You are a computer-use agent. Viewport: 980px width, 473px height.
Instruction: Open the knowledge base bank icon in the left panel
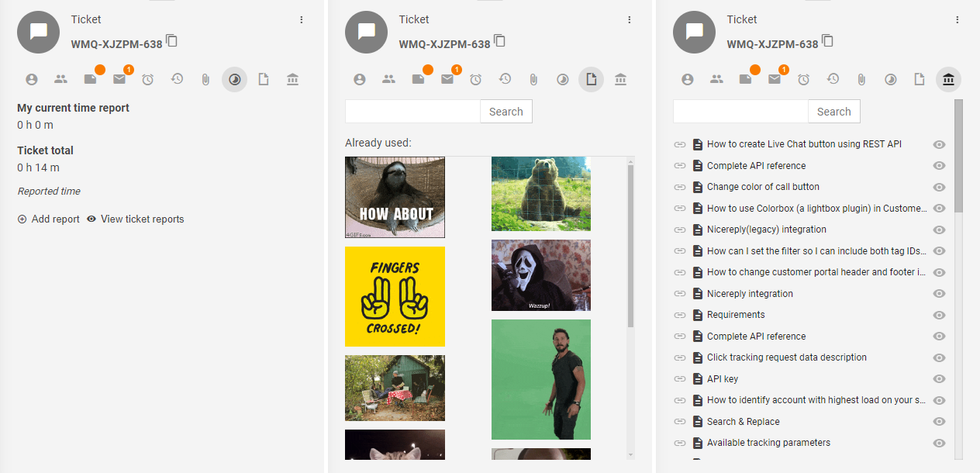click(292, 79)
